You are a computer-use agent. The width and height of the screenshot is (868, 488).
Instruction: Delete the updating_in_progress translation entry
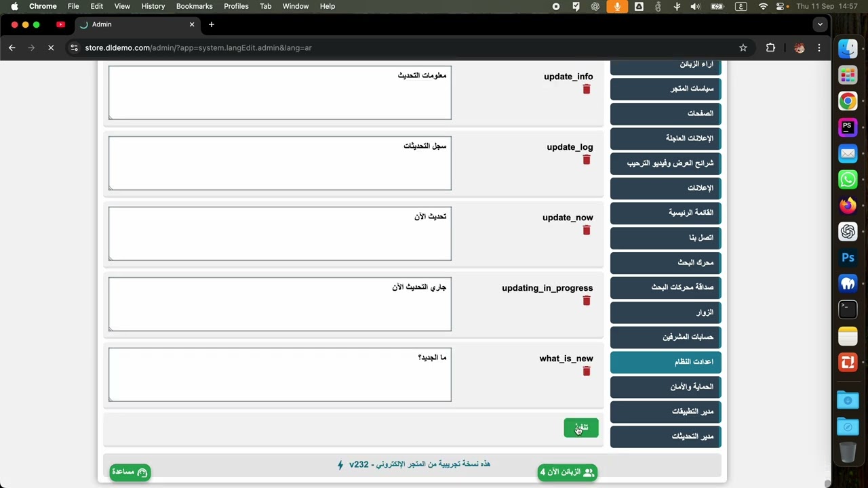click(587, 301)
